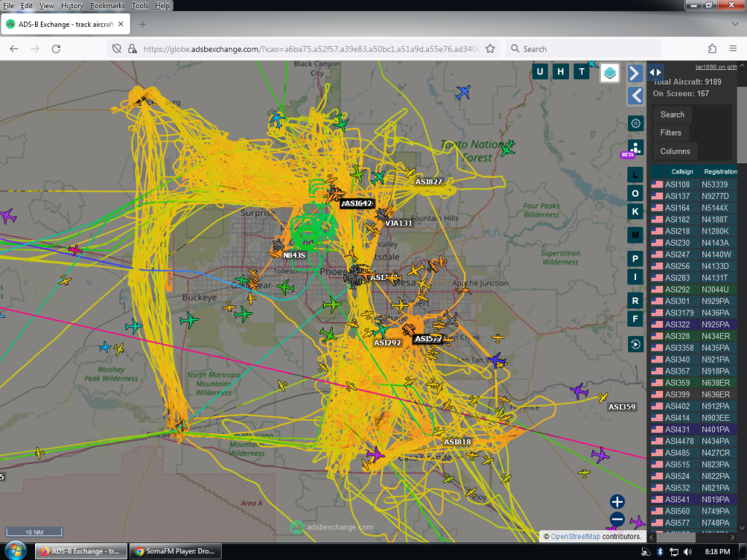The height and width of the screenshot is (560, 747).
Task: Bookmark this page with star icon
Action: [x=490, y=49]
